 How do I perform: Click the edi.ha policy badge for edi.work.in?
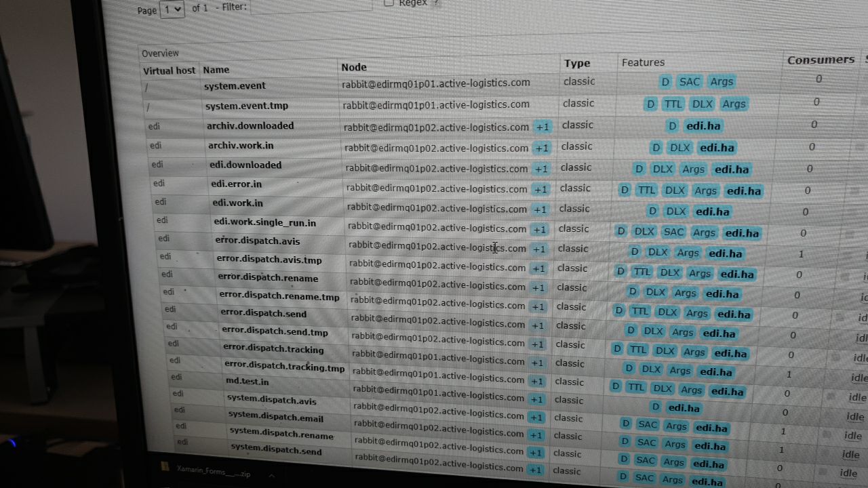pyautogui.click(x=713, y=212)
